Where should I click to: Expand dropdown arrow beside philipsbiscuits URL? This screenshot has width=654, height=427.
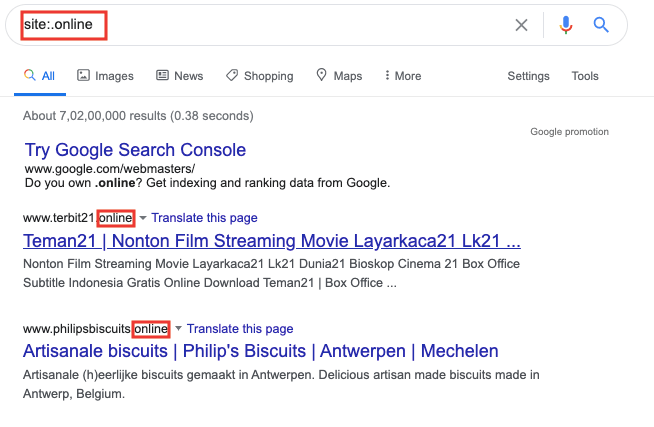(x=178, y=329)
